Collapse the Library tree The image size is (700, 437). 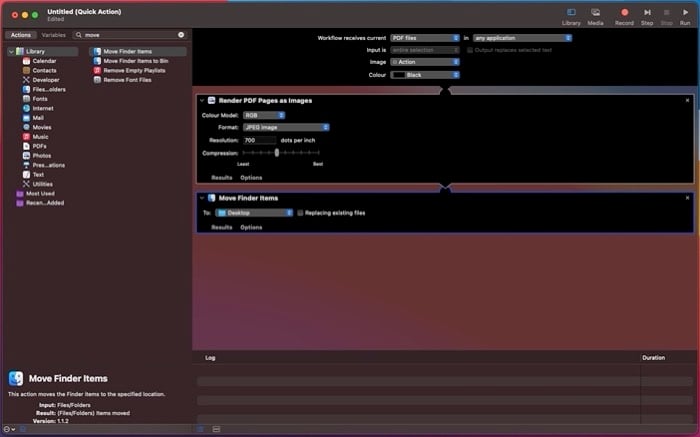coord(11,52)
